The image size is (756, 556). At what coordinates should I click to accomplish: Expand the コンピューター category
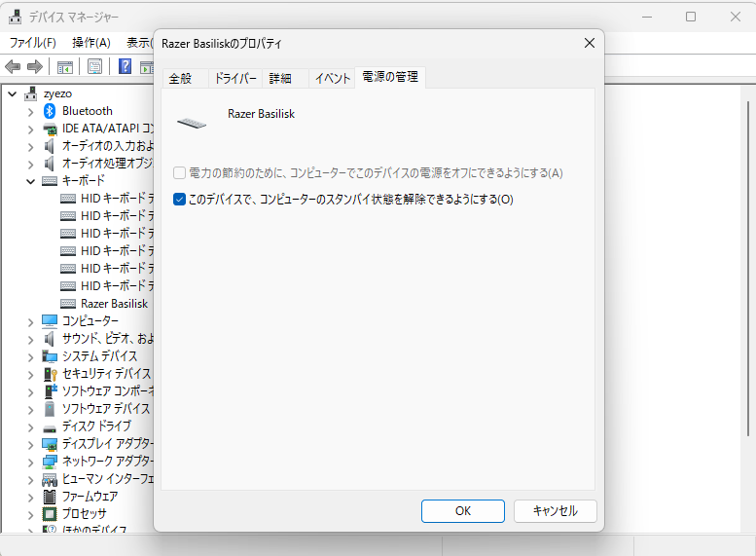[x=31, y=321]
